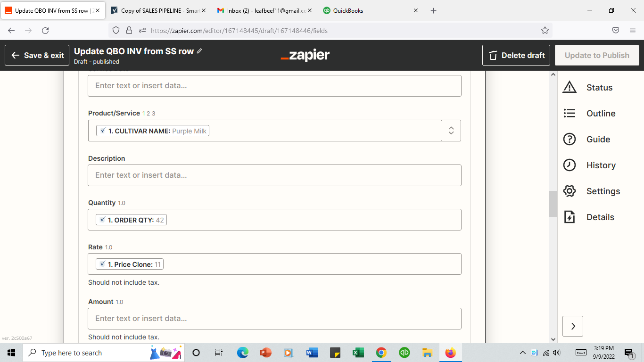
Task: Click the Zapier logo
Action: coord(305,55)
